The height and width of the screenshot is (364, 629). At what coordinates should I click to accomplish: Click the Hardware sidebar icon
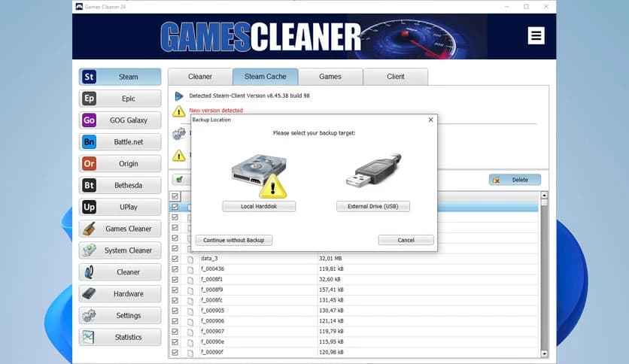89,293
